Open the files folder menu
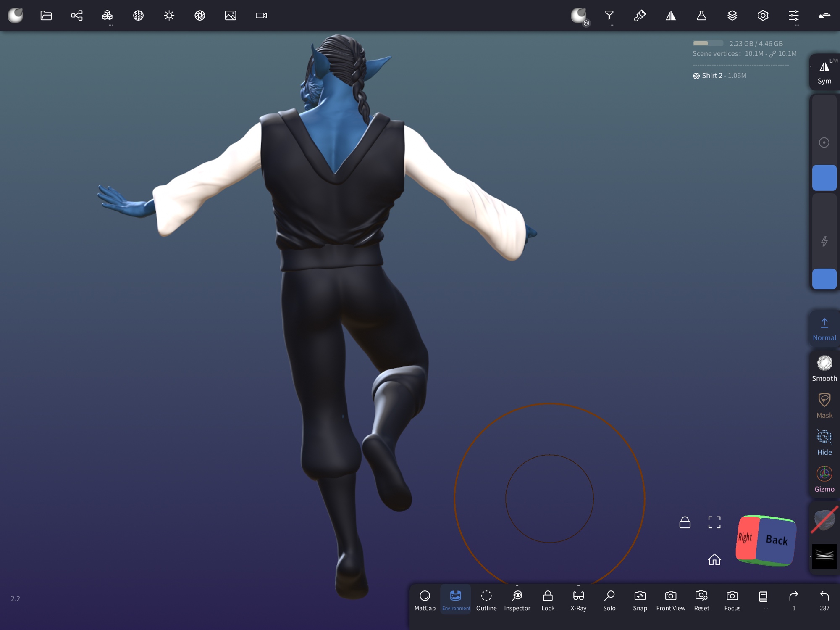This screenshot has height=630, width=840. pyautogui.click(x=46, y=16)
